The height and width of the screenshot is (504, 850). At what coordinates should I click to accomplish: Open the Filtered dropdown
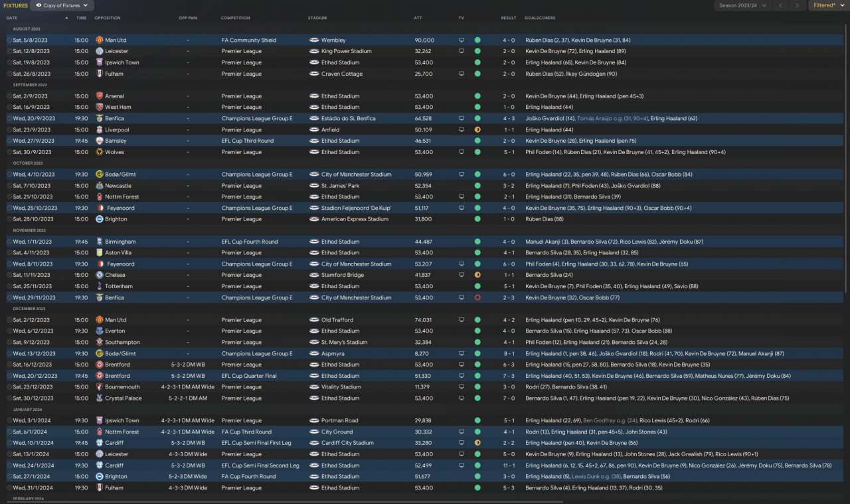pos(828,5)
